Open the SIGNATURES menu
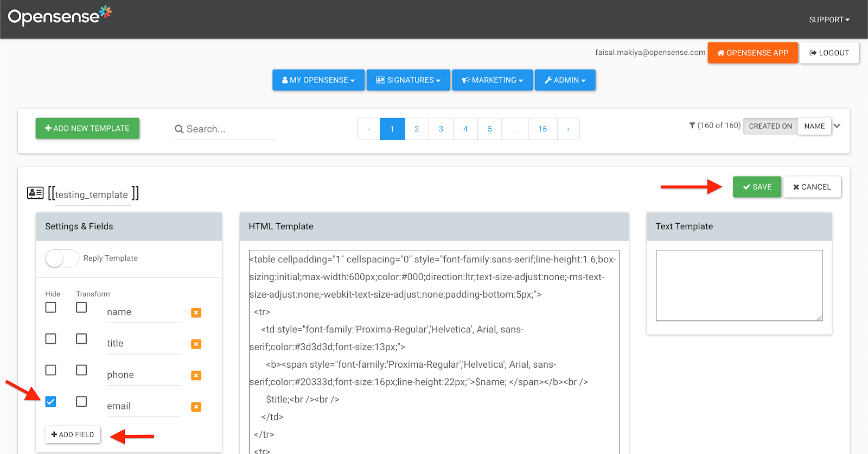Viewport: 868px width, 454px height. click(x=409, y=80)
